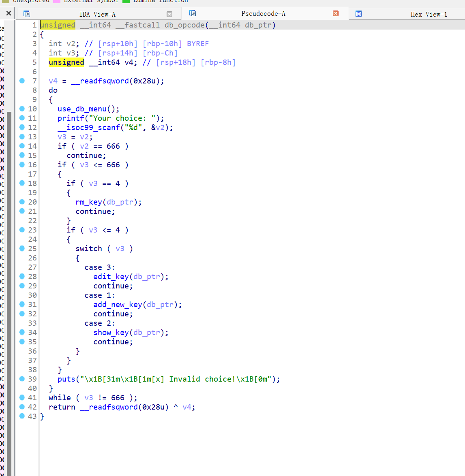Close the IDA View-A tab

(x=169, y=14)
